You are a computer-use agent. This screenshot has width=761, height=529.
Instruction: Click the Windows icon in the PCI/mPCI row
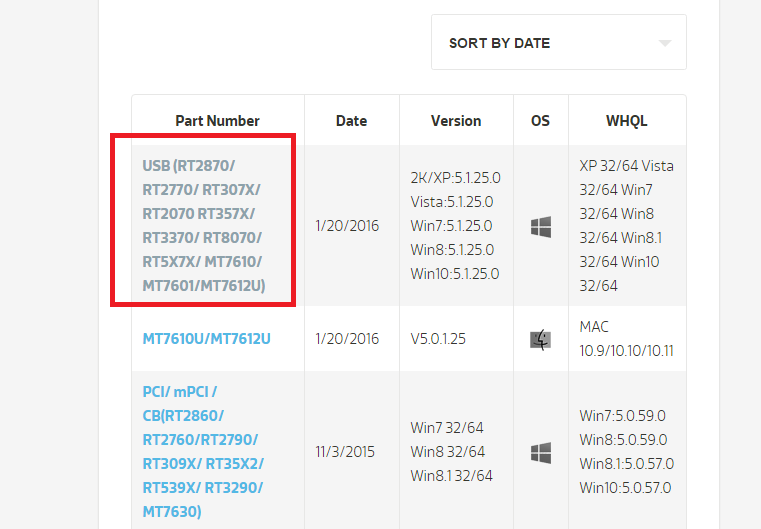(541, 452)
